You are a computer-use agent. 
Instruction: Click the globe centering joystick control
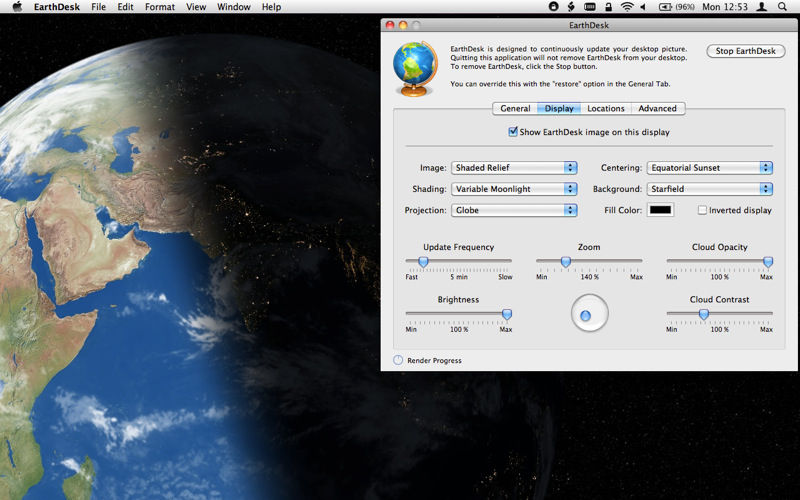pyautogui.click(x=589, y=313)
